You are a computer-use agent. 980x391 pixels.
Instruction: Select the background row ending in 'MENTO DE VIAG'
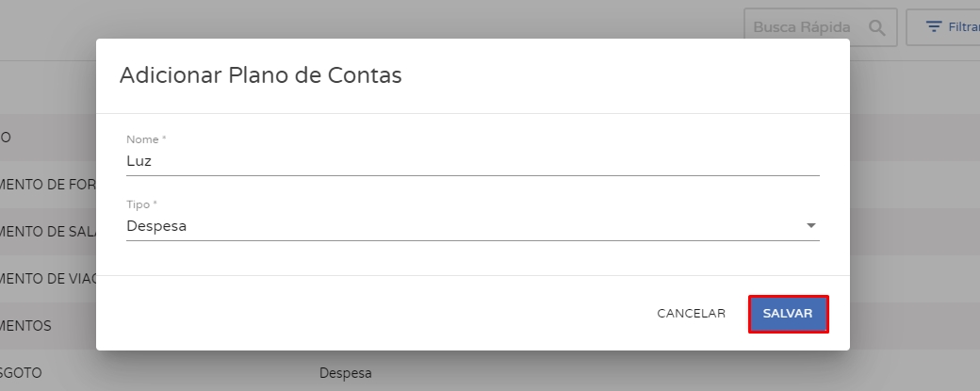47,279
